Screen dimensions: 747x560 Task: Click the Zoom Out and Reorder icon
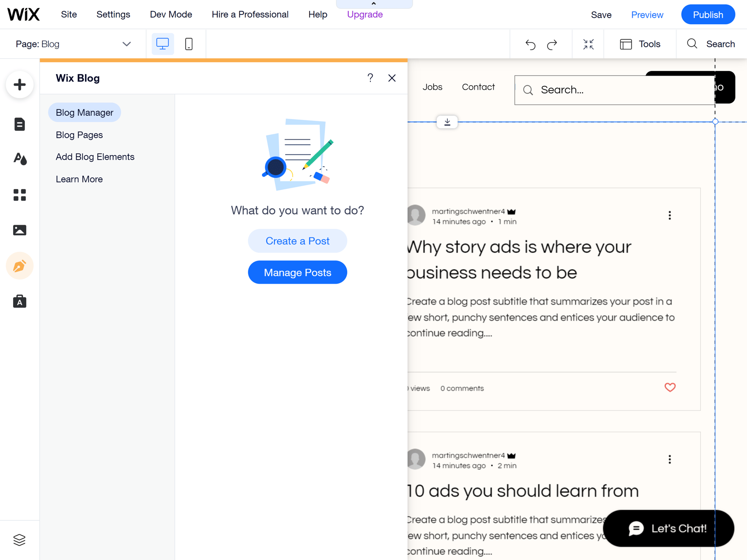coord(588,44)
